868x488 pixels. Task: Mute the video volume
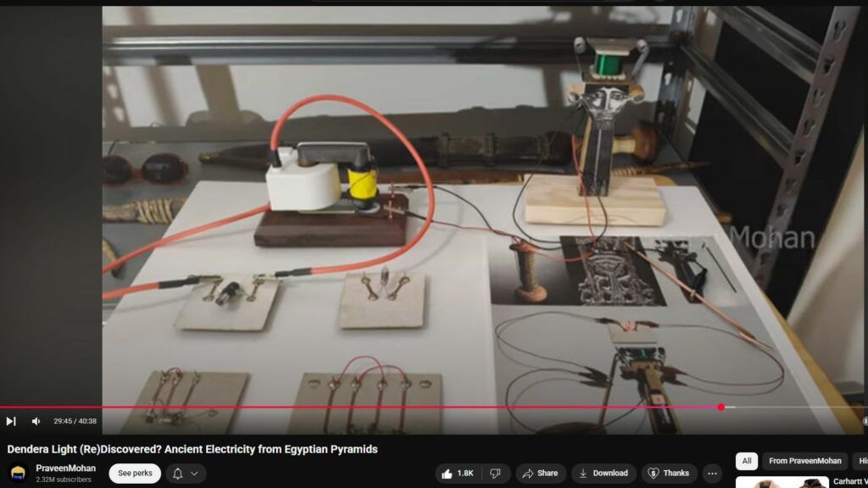(x=36, y=421)
